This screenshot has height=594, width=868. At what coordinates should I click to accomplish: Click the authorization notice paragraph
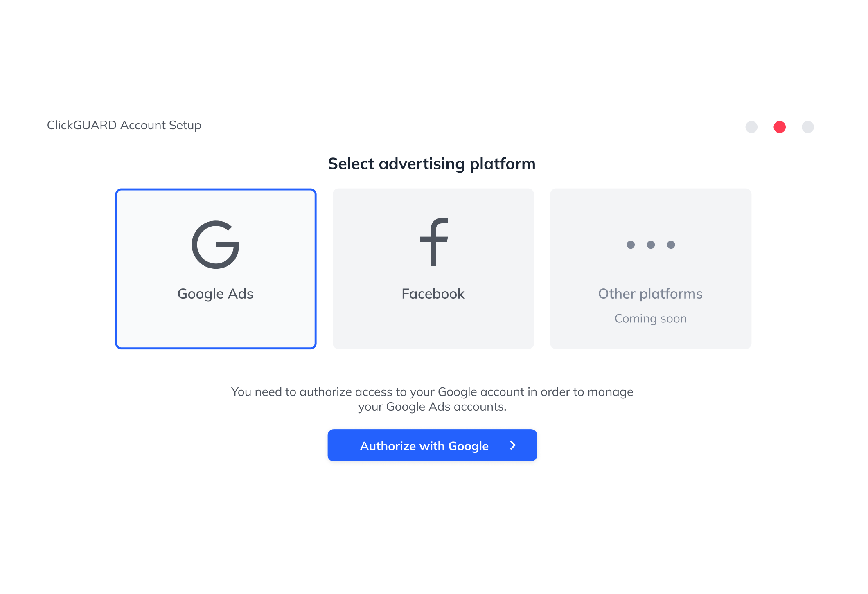[432, 399]
